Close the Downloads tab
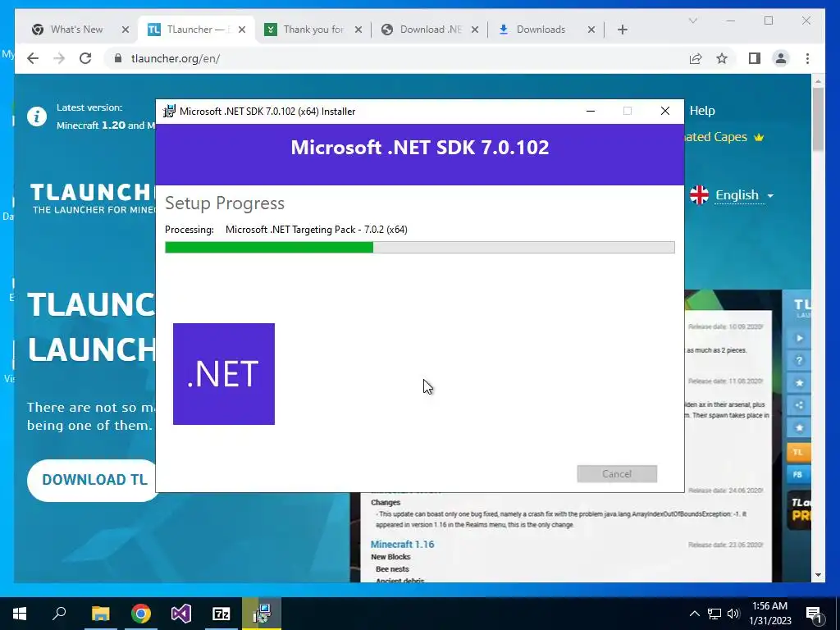This screenshot has width=840, height=630. (591, 30)
